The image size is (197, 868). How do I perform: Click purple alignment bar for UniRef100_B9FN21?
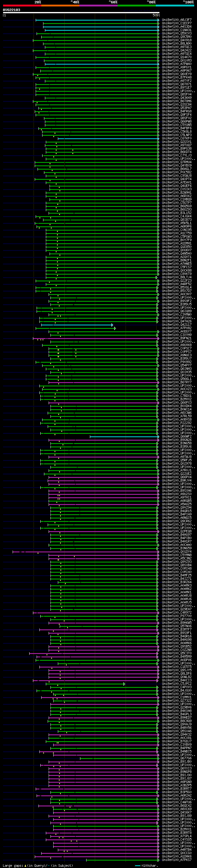(96, 338)
